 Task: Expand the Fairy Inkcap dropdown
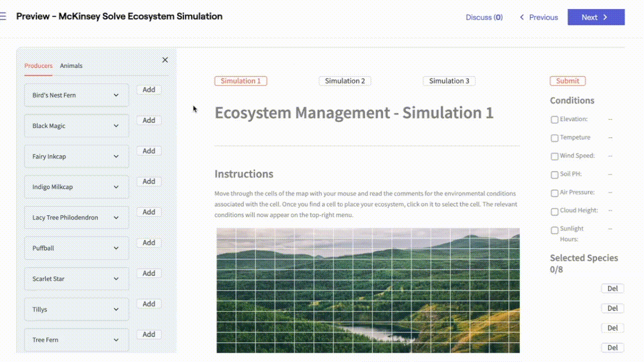pos(76,156)
